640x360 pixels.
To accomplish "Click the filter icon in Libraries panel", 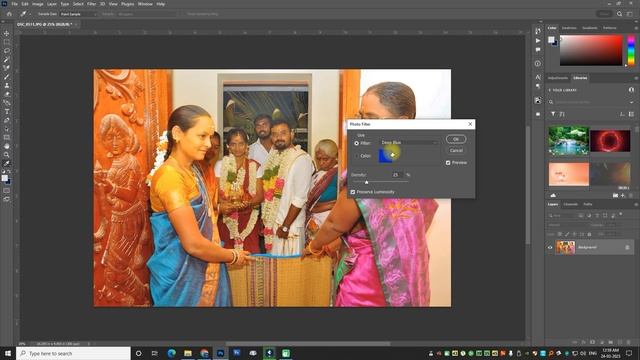I will click(553, 114).
